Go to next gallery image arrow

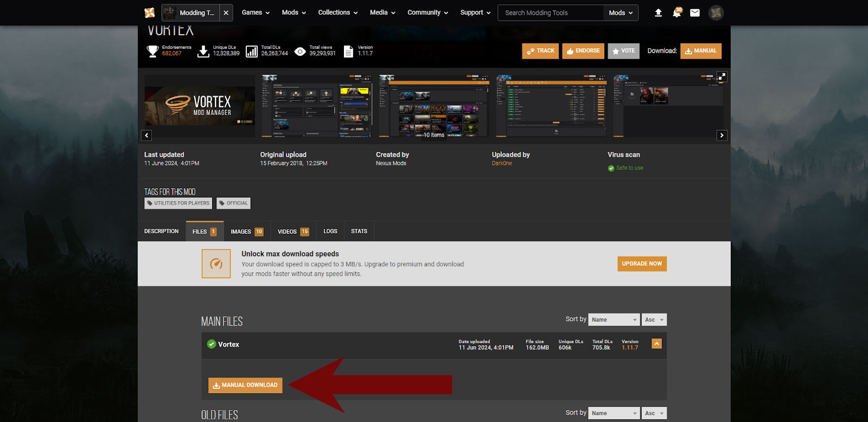(722, 135)
